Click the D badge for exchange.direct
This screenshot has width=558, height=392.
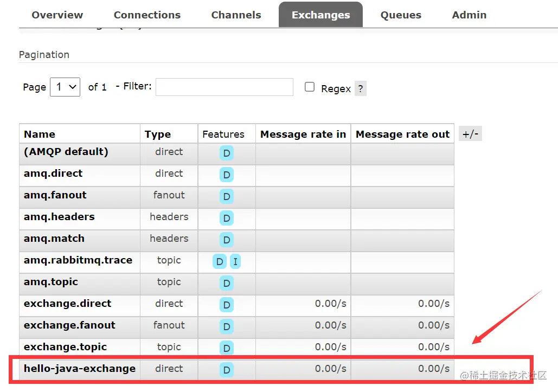226,305
